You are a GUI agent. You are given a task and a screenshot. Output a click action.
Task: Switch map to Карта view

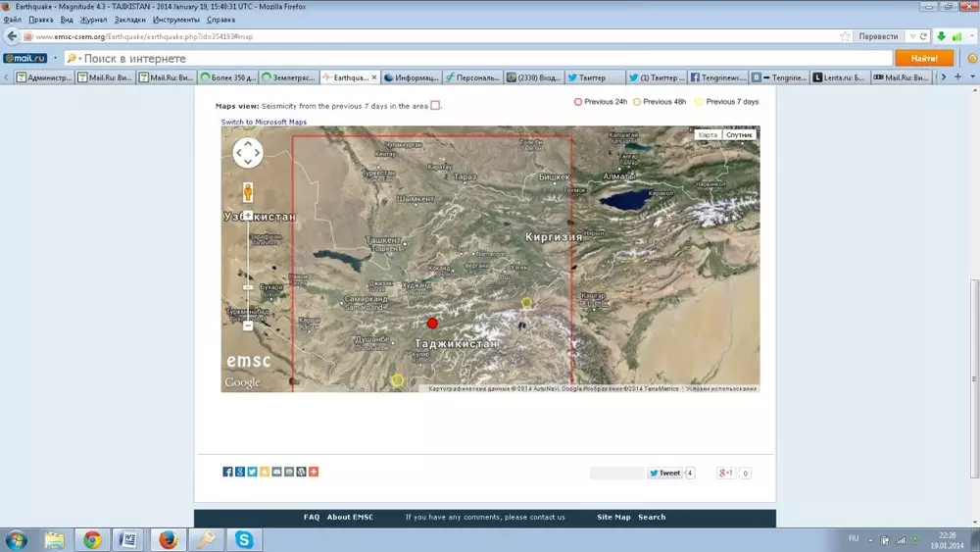tap(708, 134)
